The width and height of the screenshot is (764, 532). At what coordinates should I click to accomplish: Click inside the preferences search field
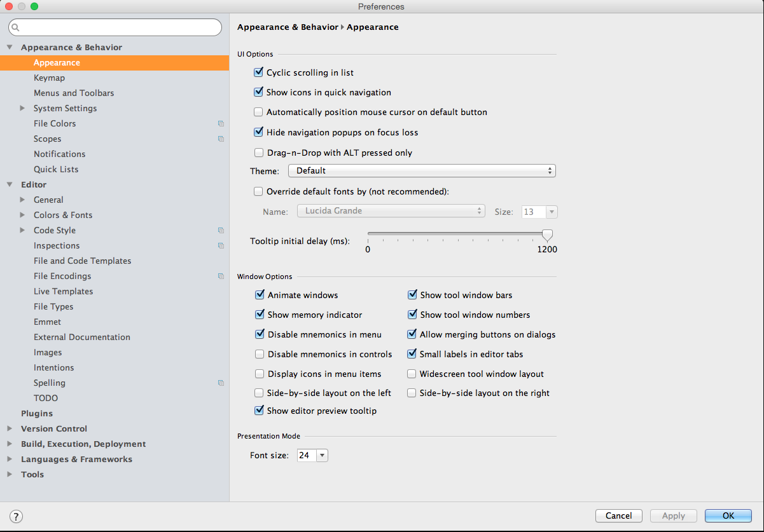pyautogui.click(x=115, y=27)
